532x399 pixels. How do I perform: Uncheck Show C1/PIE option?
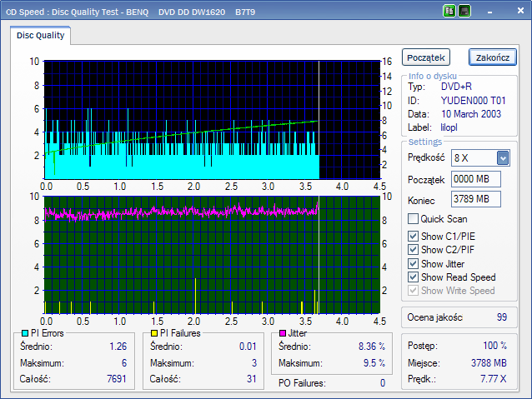point(413,236)
